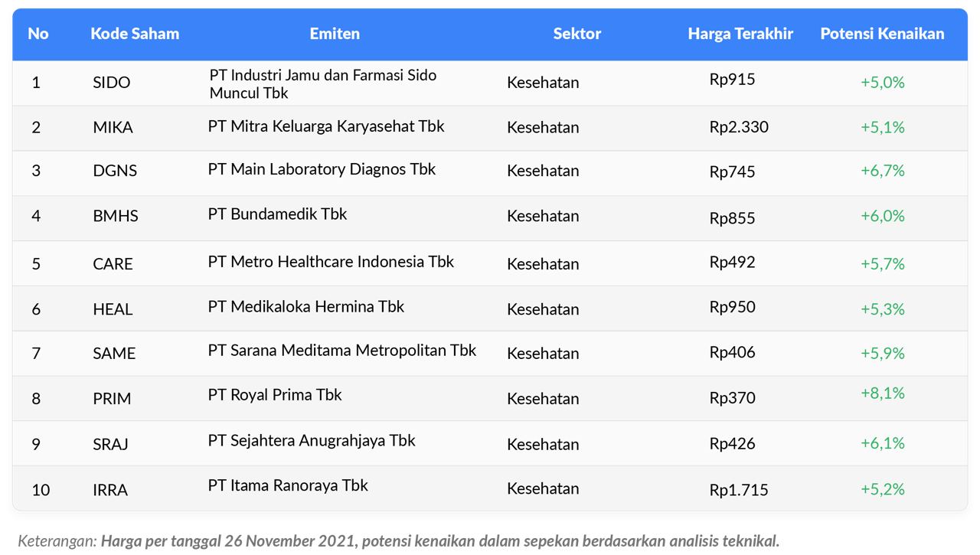Click the DGNS stock code
This screenshot has height=555, width=980.
point(115,171)
